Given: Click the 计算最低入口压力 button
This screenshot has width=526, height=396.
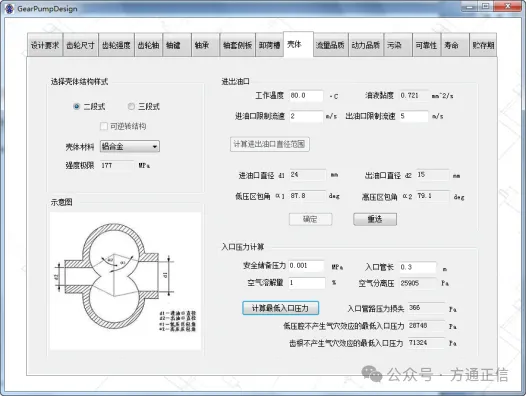Looking at the screenshot, I should click(280, 308).
